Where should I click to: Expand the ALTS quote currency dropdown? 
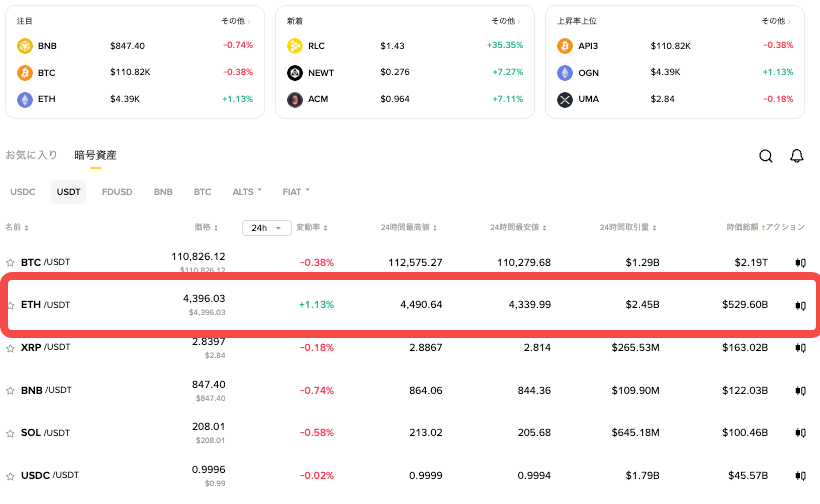[247, 191]
